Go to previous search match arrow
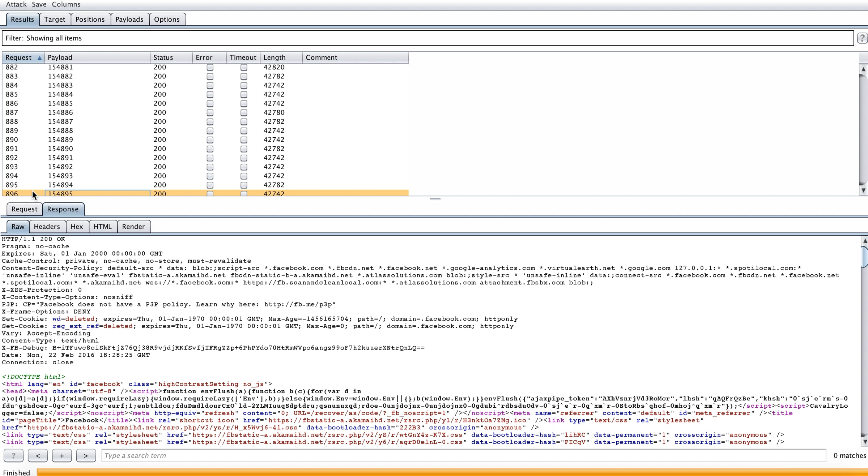 [38, 455]
